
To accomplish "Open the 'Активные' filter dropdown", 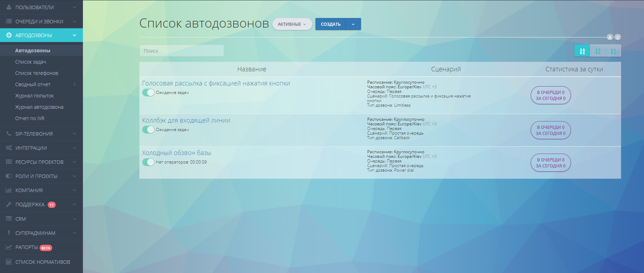I will [x=292, y=24].
